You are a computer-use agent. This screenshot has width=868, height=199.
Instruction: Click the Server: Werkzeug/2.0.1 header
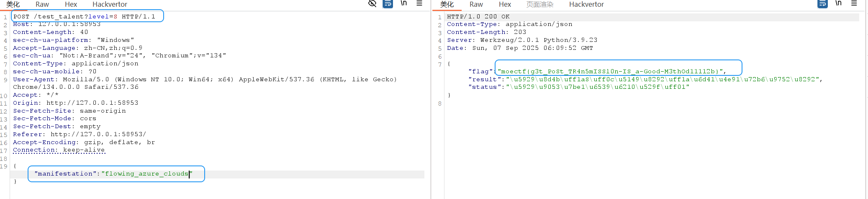(522, 40)
